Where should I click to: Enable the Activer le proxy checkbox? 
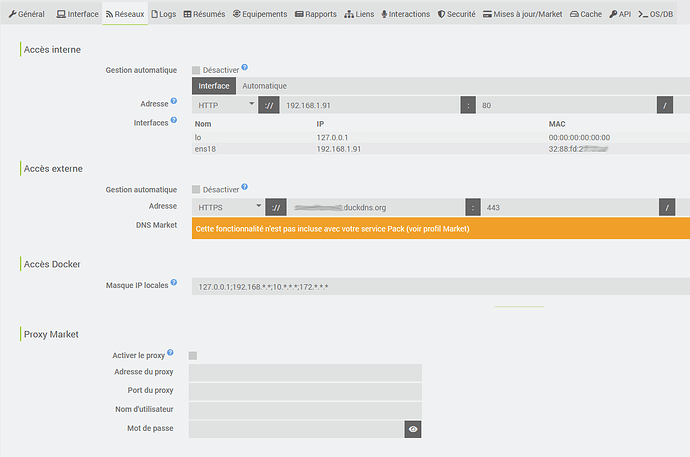tap(193, 355)
